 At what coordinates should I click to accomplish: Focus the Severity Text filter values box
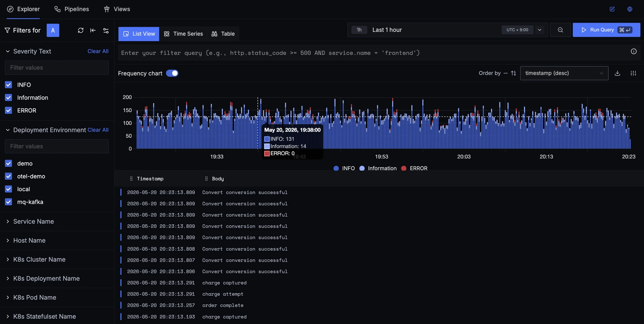coord(57,68)
